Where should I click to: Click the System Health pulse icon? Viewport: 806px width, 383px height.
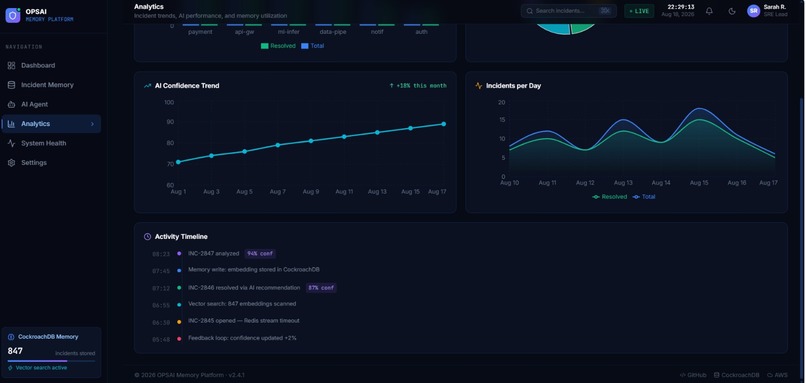point(11,143)
